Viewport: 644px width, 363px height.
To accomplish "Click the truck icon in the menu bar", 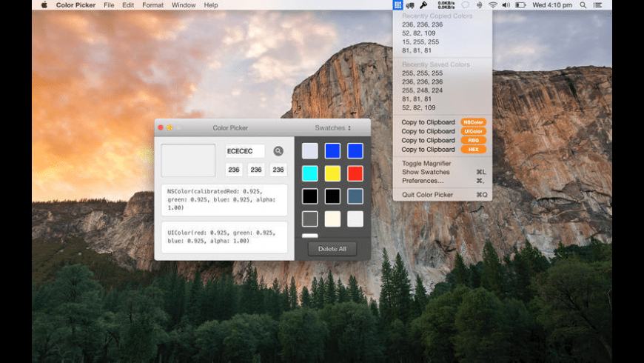I will point(410,5).
